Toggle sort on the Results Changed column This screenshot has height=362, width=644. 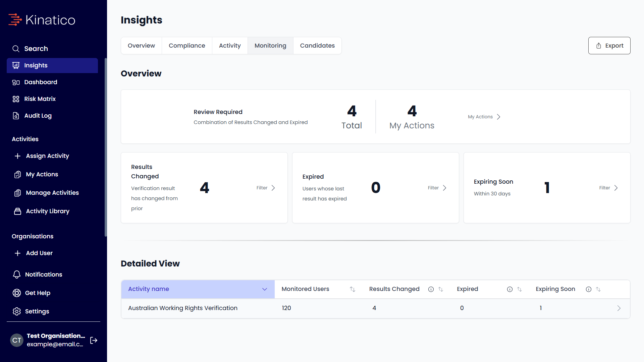[x=441, y=289]
